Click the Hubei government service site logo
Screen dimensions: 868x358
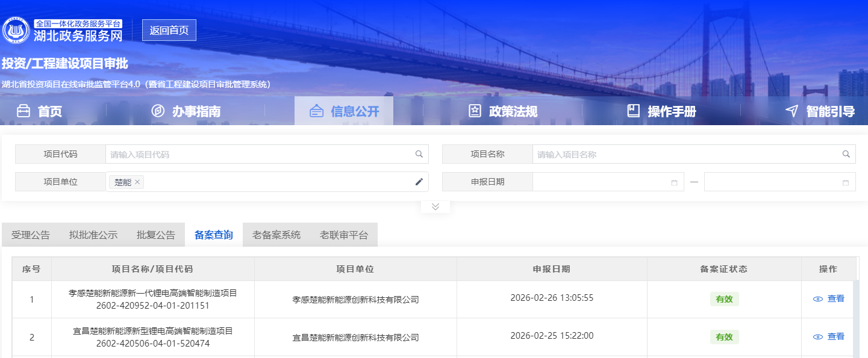pos(16,30)
